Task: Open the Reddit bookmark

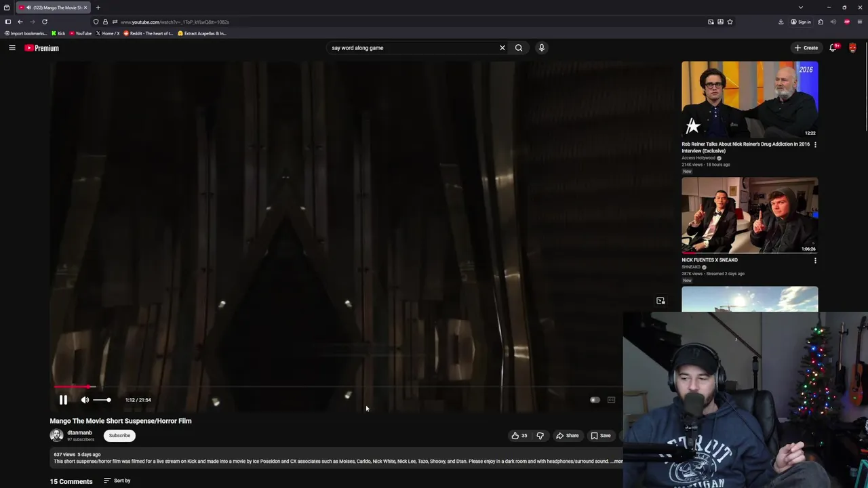Action: point(149,33)
